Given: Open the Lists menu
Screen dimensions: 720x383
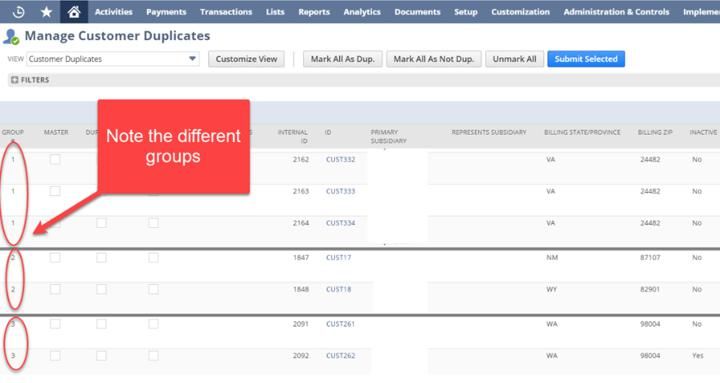Looking at the screenshot, I should pos(275,11).
